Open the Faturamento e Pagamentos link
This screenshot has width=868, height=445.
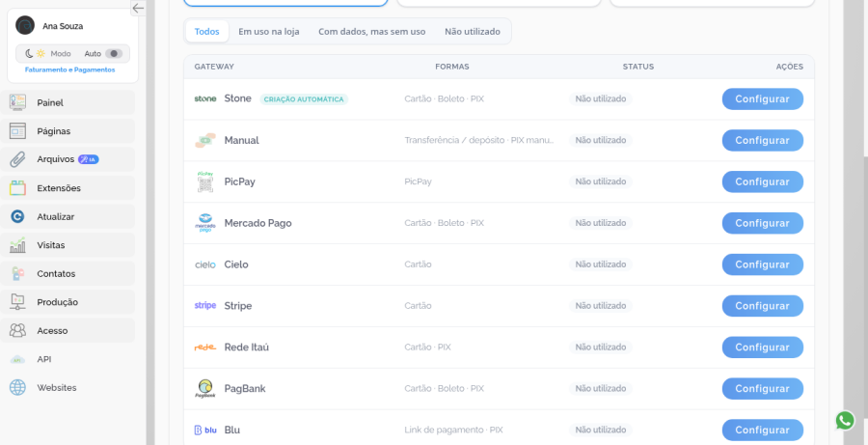point(69,70)
